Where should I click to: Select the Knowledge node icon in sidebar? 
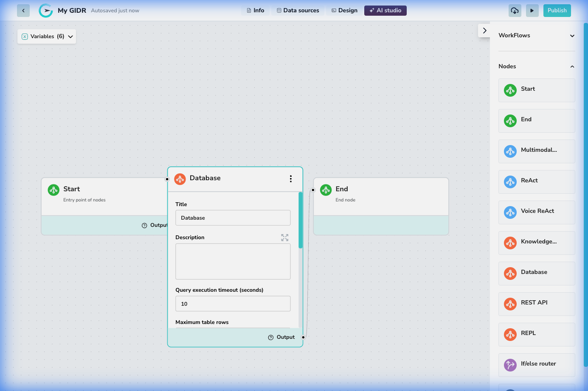point(510,243)
